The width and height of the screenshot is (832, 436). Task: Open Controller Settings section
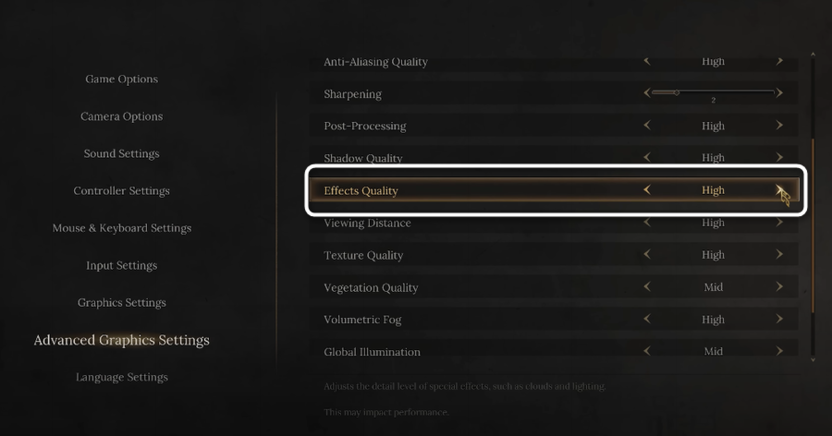point(121,191)
